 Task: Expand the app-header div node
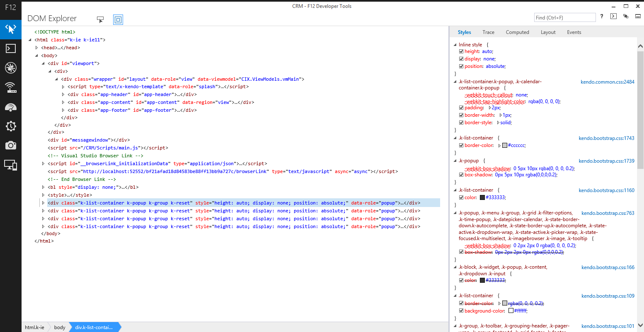[x=63, y=94]
